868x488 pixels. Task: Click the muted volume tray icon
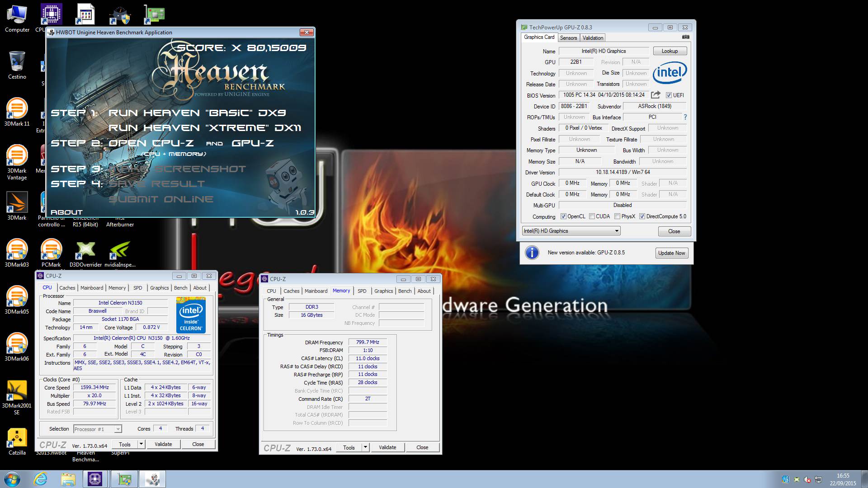click(x=807, y=479)
